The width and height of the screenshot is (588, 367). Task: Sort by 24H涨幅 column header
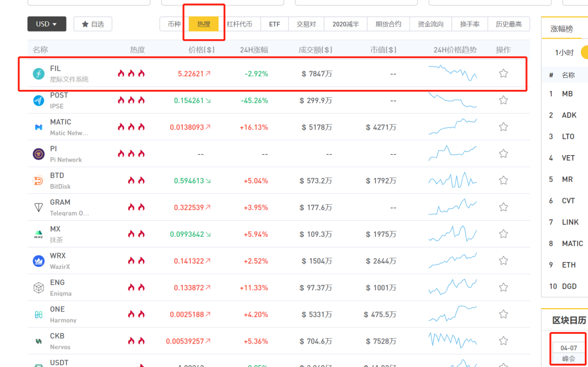click(254, 50)
